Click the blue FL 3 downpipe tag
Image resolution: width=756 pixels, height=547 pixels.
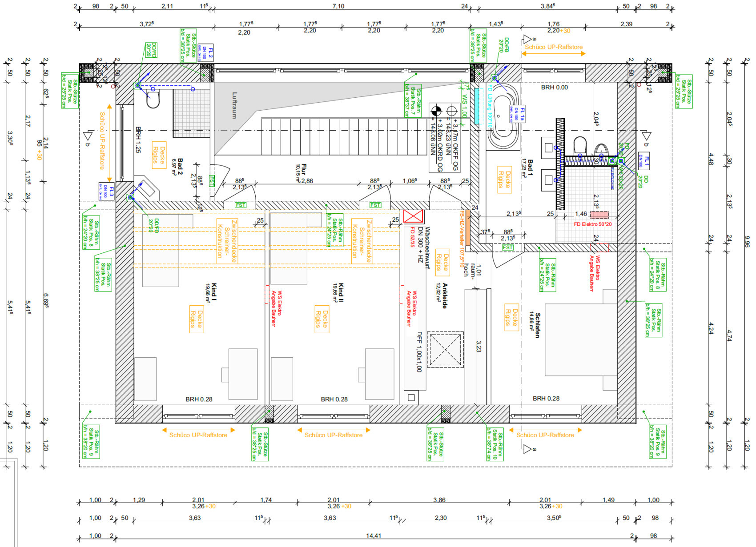(x=107, y=192)
